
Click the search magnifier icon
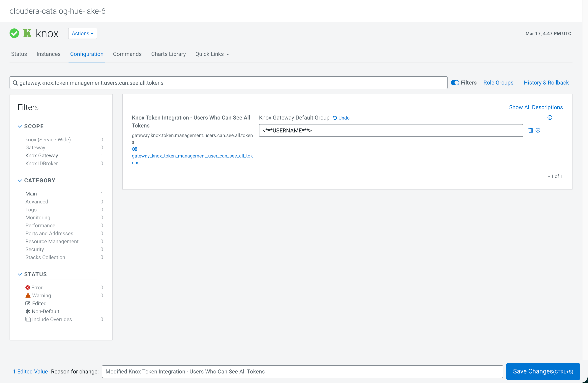pyautogui.click(x=15, y=83)
